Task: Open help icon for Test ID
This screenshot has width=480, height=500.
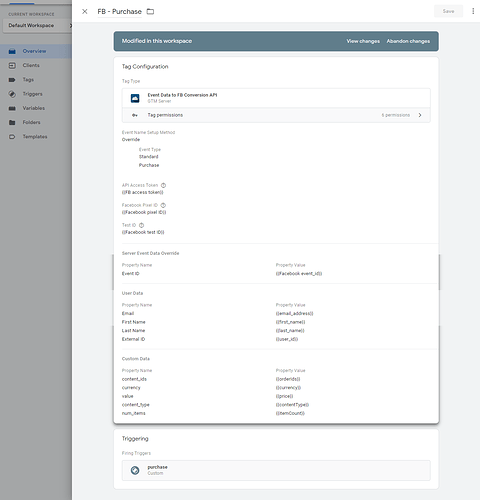Action: point(141,225)
